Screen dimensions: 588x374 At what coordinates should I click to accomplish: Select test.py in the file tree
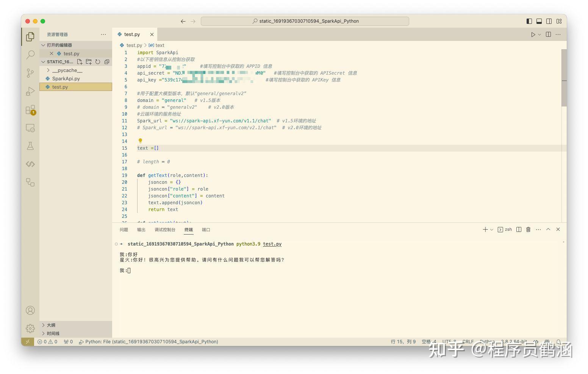point(76,87)
